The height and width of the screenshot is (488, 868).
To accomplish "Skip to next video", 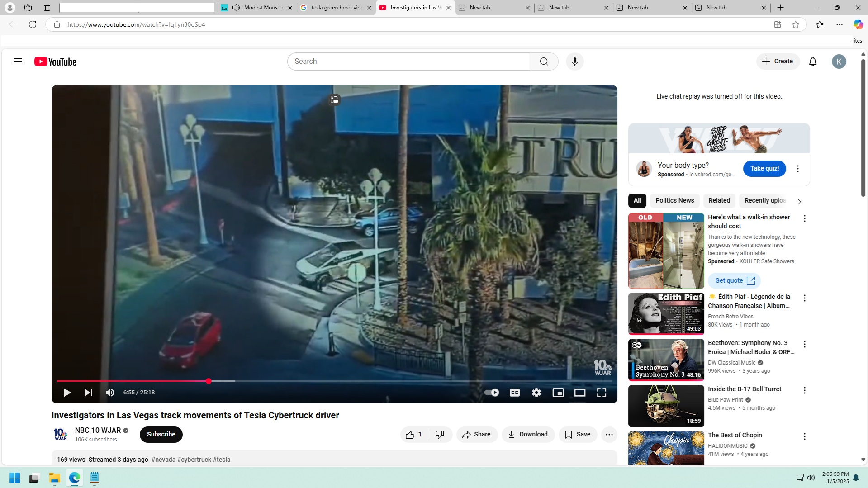I will pos(89,393).
